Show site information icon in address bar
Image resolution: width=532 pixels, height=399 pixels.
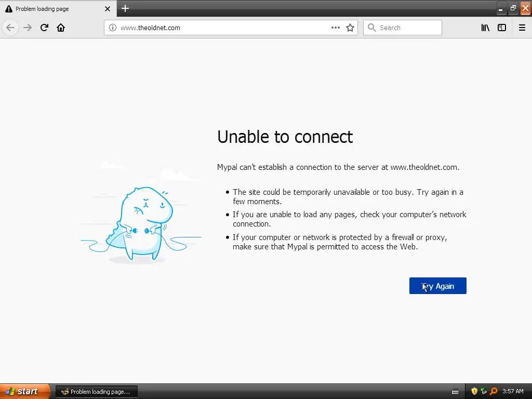tap(113, 28)
